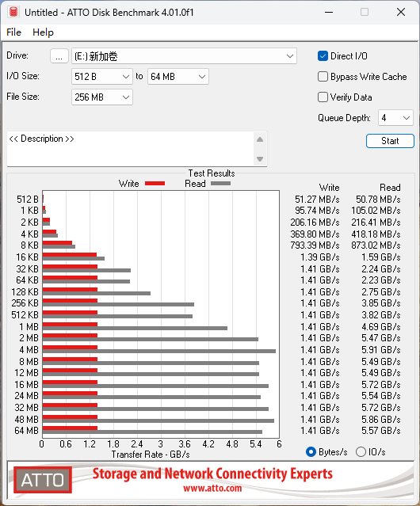Minimize the ATTO Disk Benchmark window
The image size is (420, 506).
click(329, 12)
